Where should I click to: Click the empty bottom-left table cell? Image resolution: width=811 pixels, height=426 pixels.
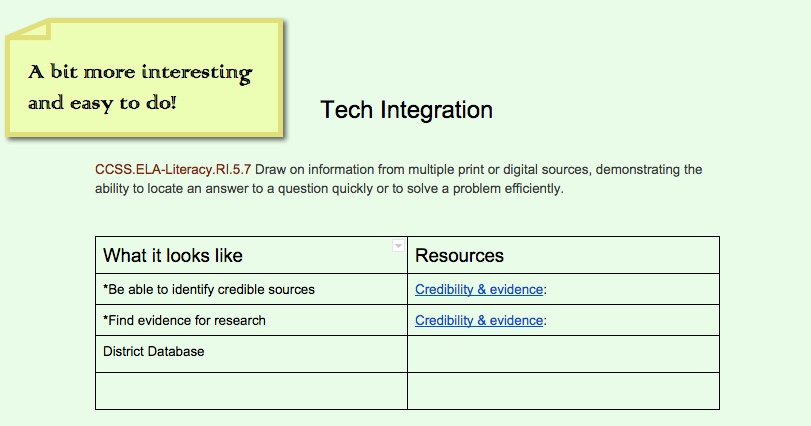pyautogui.click(x=251, y=391)
